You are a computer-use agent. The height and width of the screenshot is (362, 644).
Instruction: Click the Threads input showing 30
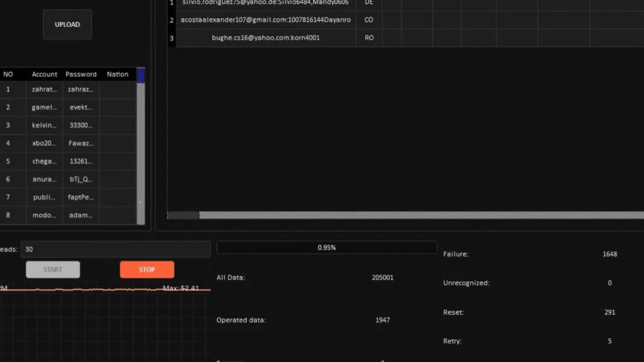(116, 249)
